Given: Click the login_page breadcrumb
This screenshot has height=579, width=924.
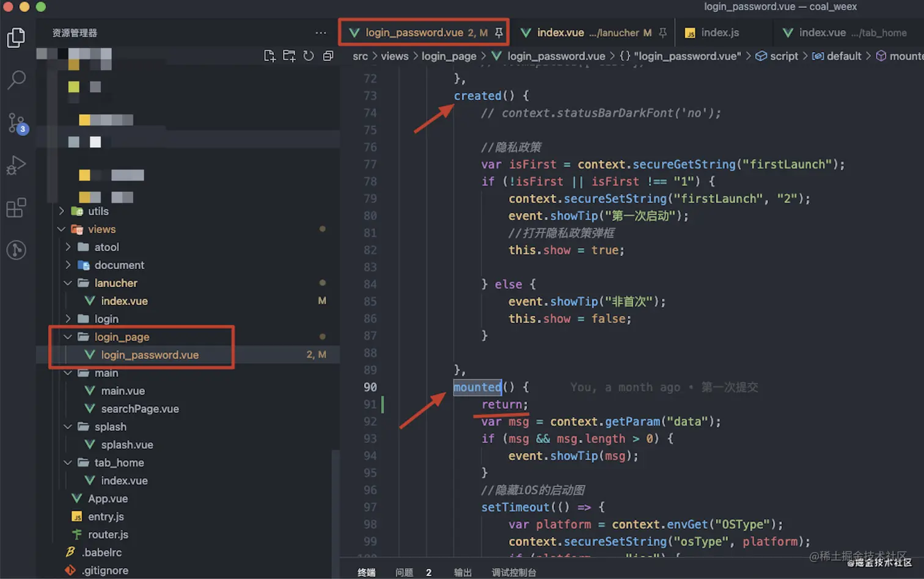Looking at the screenshot, I should coord(449,56).
